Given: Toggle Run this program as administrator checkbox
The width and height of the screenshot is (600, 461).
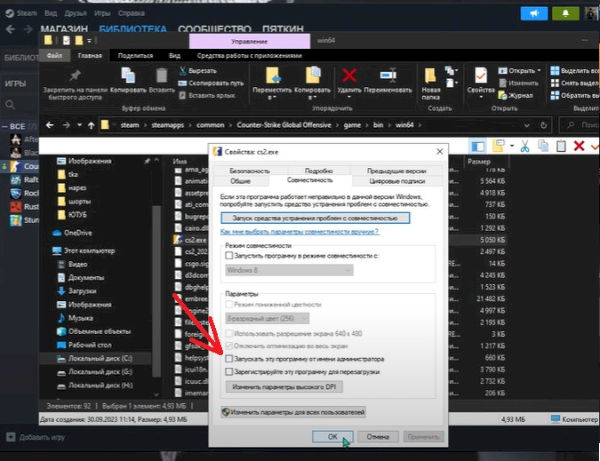Looking at the screenshot, I should [229, 359].
